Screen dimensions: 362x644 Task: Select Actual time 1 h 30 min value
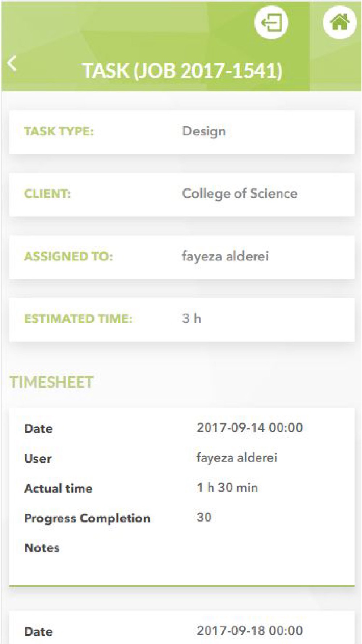click(x=227, y=488)
